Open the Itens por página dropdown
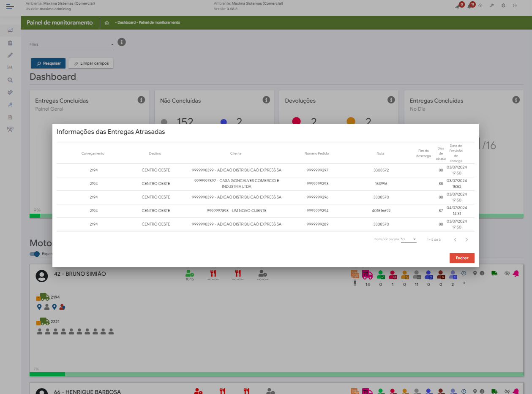Viewport: 532px width, 394px height. point(408,239)
